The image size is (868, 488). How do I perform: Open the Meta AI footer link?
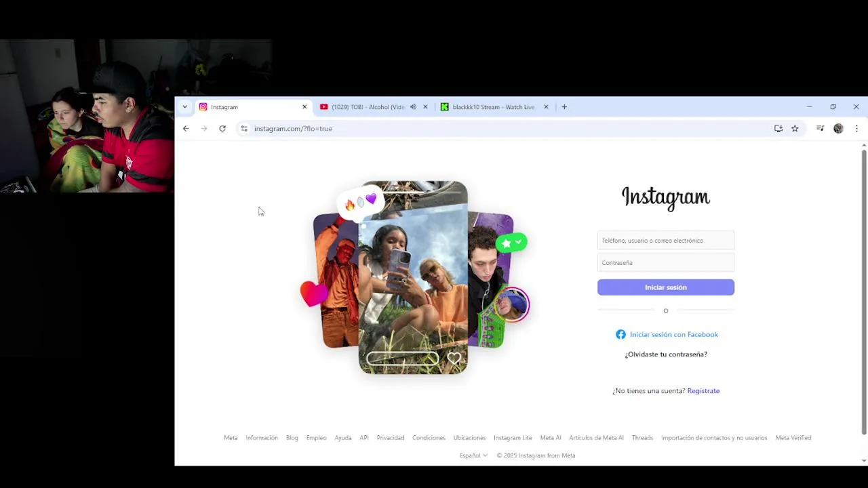pyautogui.click(x=551, y=438)
